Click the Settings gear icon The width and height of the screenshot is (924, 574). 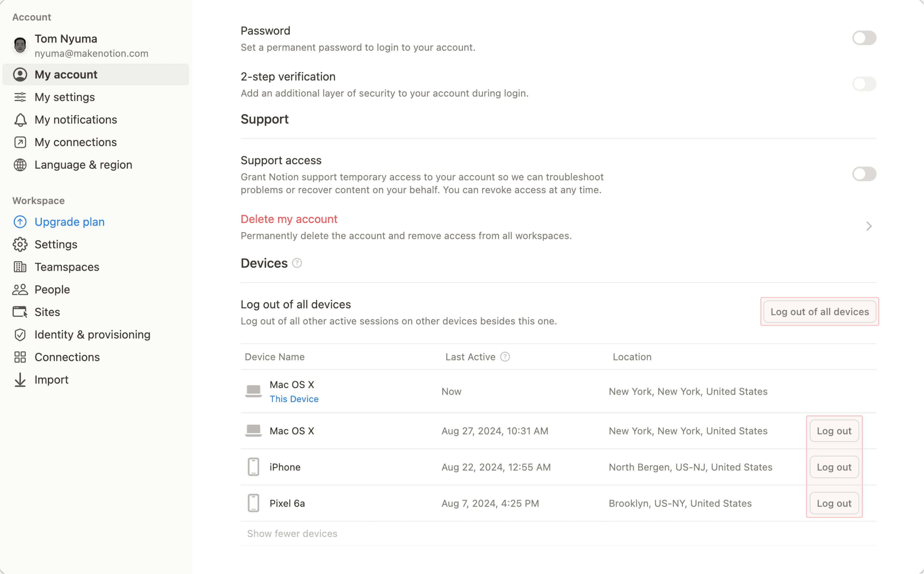(20, 244)
